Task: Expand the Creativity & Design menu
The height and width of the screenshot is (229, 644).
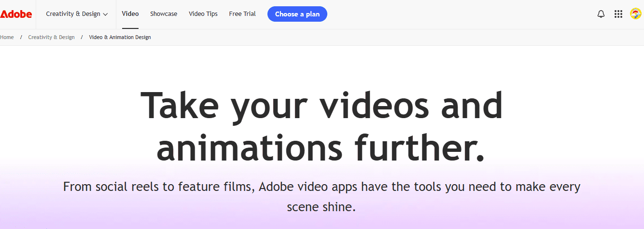Action: [77, 14]
